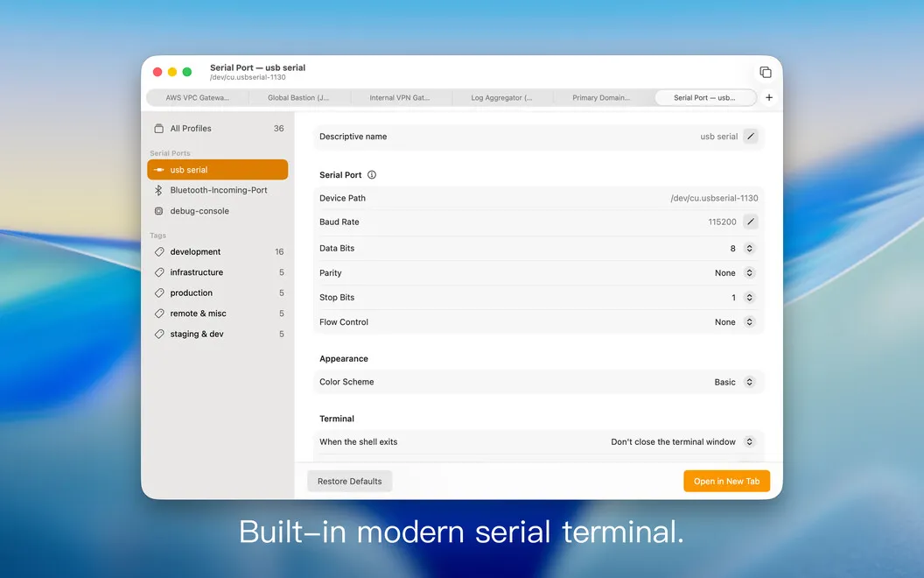Click the production tag icon
The image size is (924, 578).
click(x=159, y=293)
